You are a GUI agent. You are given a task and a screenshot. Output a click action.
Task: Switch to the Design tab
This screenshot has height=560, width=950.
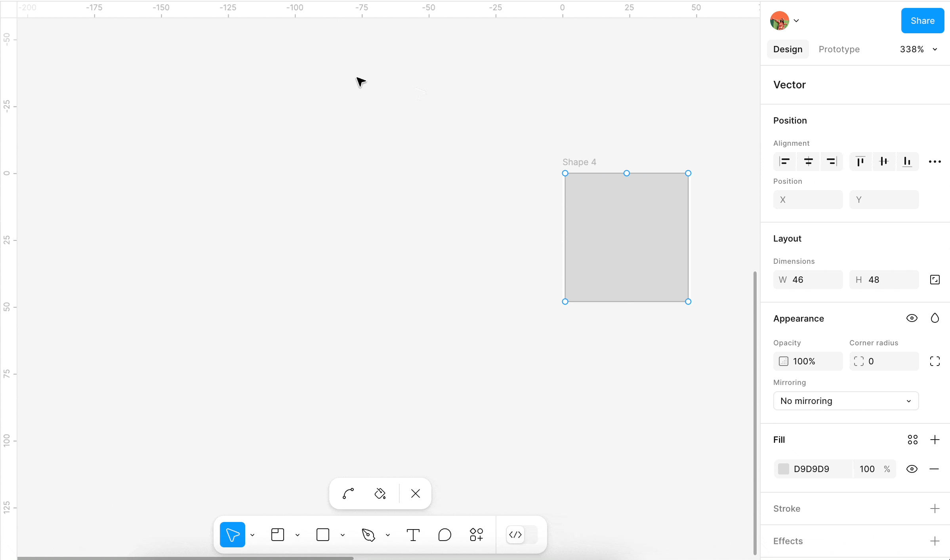click(788, 49)
